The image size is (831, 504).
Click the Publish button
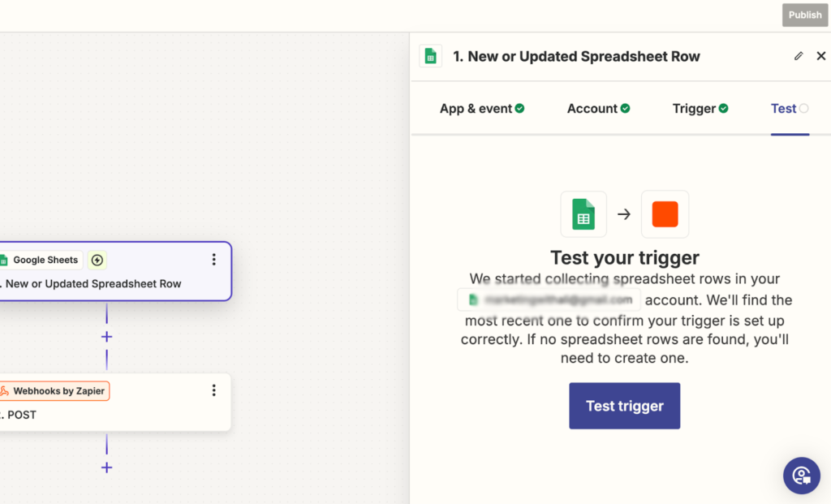point(804,15)
